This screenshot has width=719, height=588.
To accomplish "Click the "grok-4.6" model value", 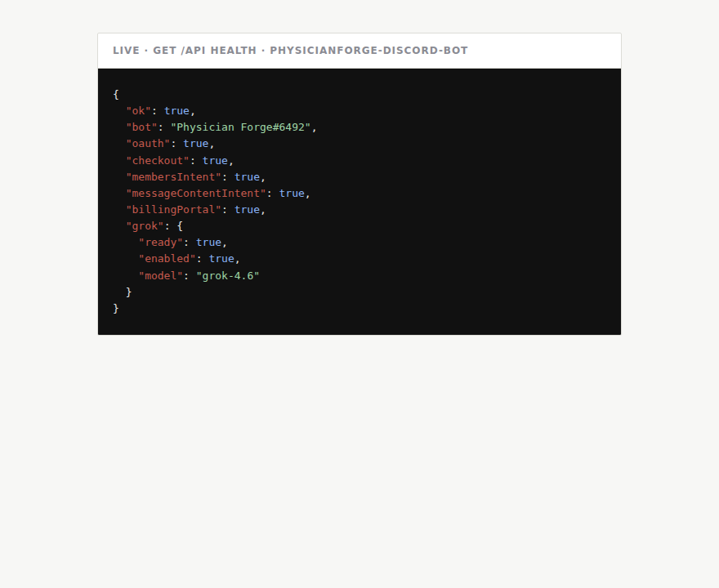I will [x=228, y=276].
